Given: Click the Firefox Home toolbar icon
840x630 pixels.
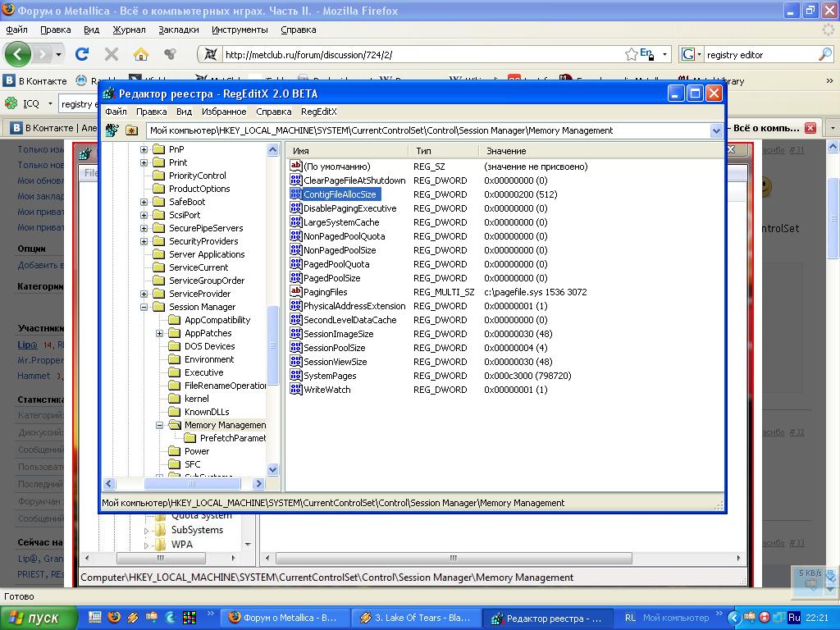Looking at the screenshot, I should click(141, 54).
